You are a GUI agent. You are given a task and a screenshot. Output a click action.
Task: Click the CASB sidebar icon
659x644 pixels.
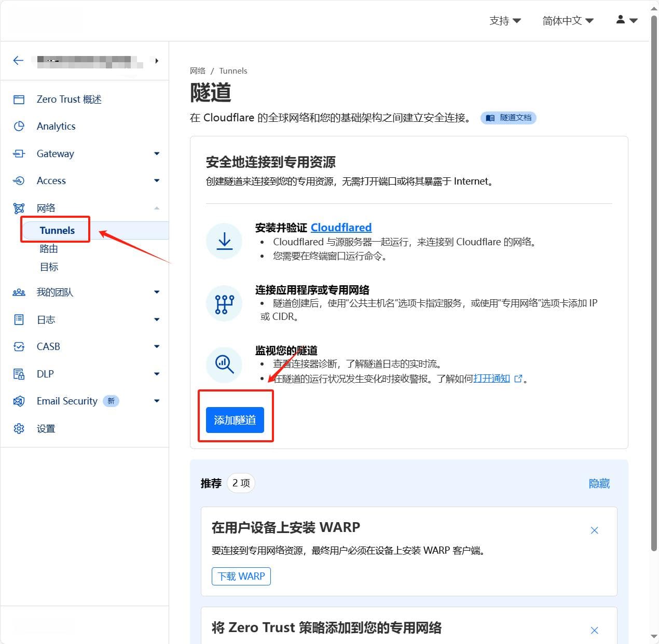pyautogui.click(x=19, y=346)
